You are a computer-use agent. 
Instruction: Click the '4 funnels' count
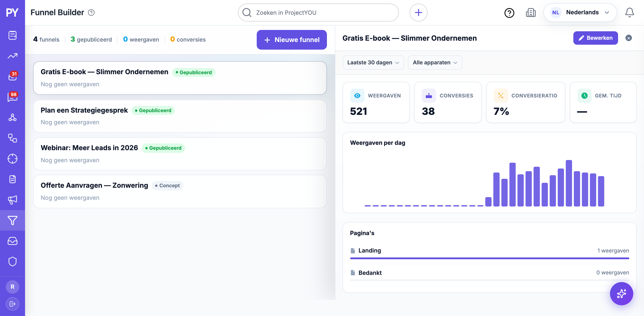point(46,40)
